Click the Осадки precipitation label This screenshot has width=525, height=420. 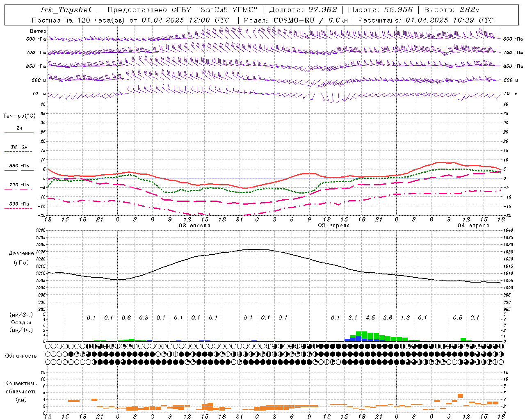pyautogui.click(x=21, y=322)
